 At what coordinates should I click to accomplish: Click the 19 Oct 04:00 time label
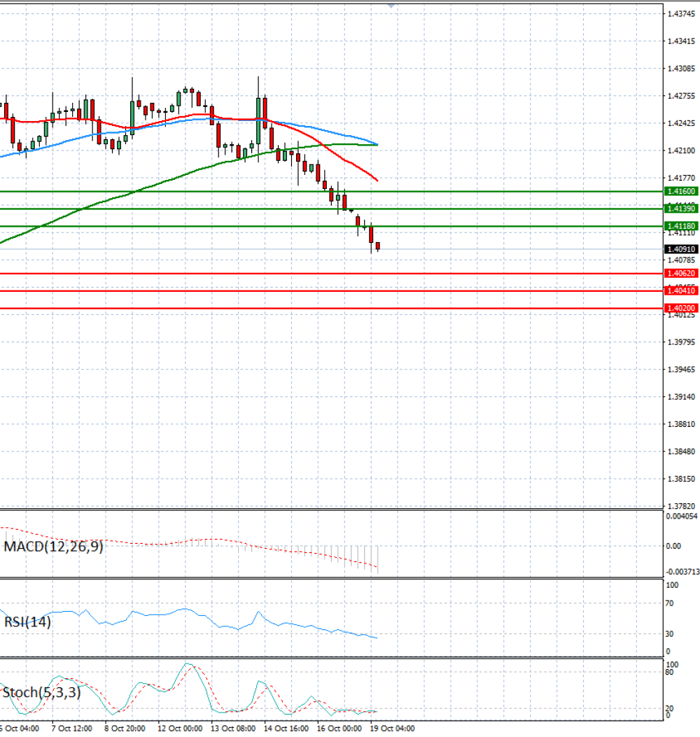click(393, 728)
